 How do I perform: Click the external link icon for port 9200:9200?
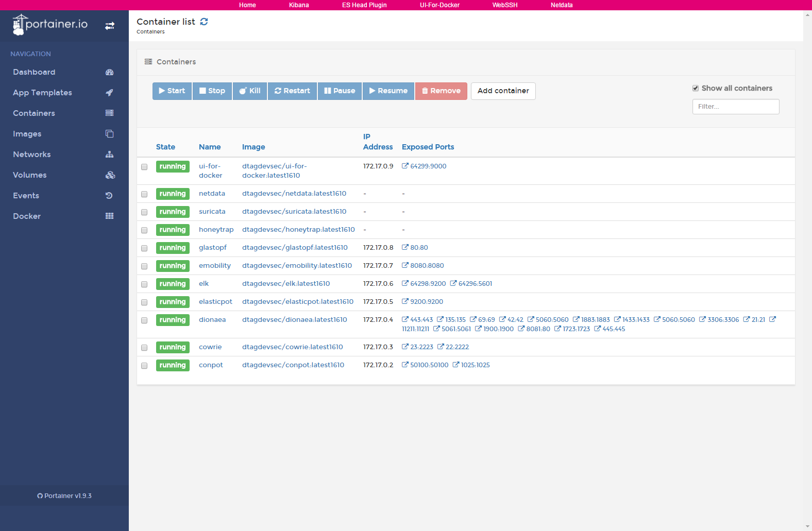tap(405, 301)
